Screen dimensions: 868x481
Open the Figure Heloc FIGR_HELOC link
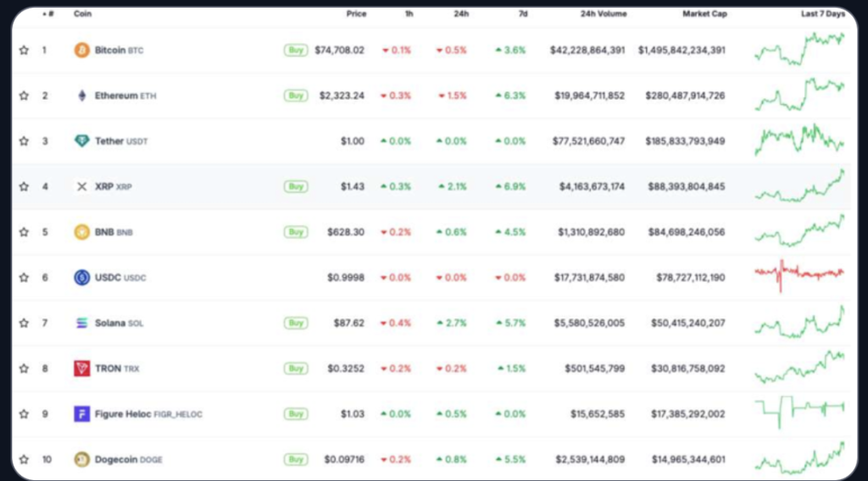pyautogui.click(x=148, y=414)
